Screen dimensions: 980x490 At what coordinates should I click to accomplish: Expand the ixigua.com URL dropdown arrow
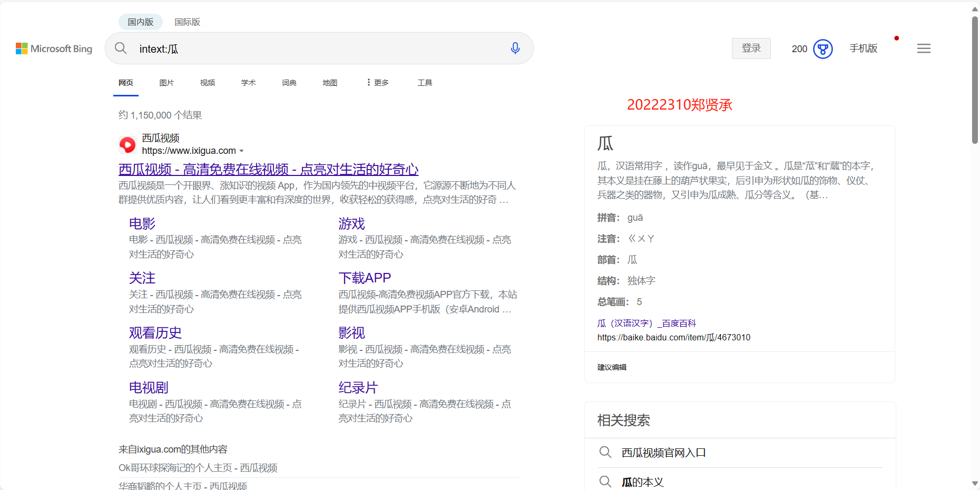[x=242, y=151]
